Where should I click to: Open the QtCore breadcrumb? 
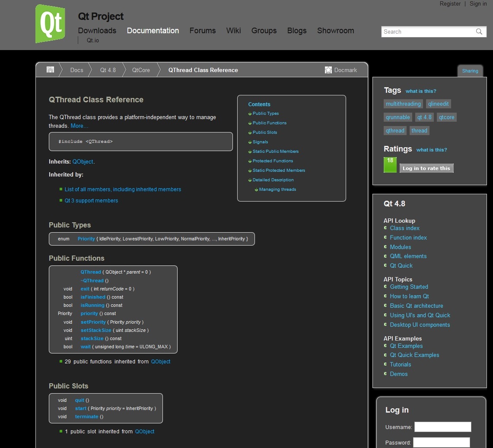click(141, 70)
